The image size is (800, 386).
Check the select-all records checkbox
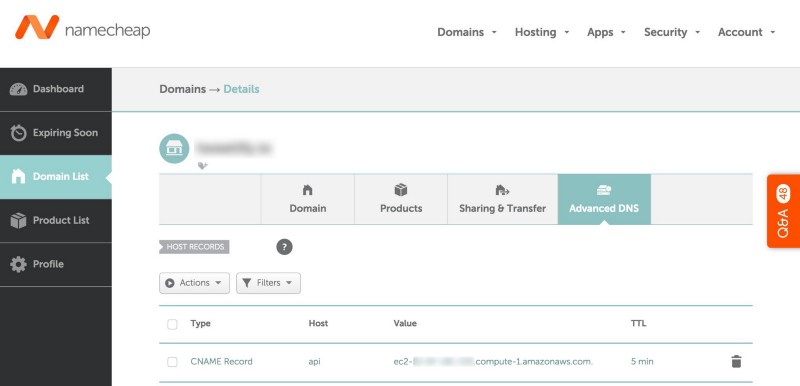point(172,324)
